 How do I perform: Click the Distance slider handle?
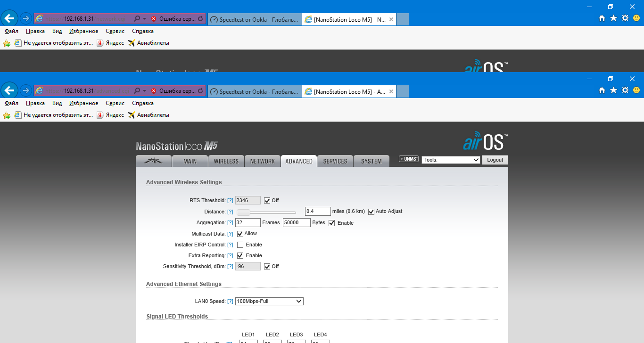coord(243,212)
